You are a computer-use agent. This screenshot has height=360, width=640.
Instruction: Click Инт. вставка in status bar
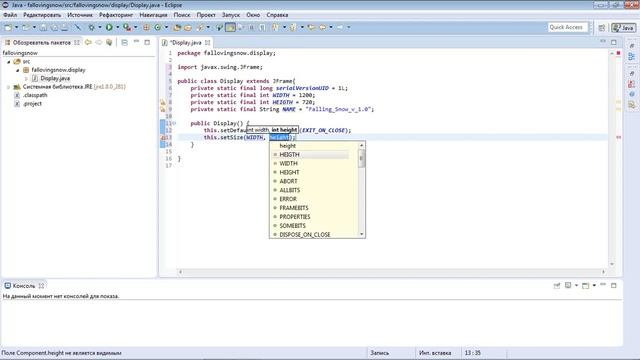click(435, 353)
